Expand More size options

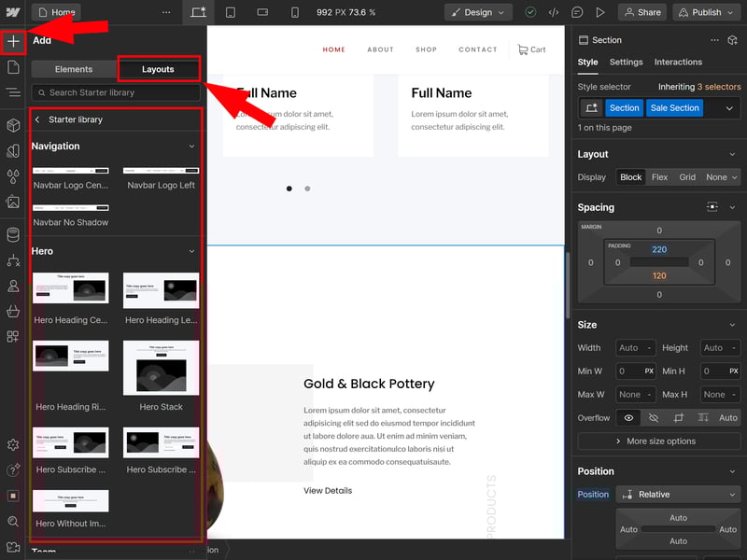tap(659, 441)
